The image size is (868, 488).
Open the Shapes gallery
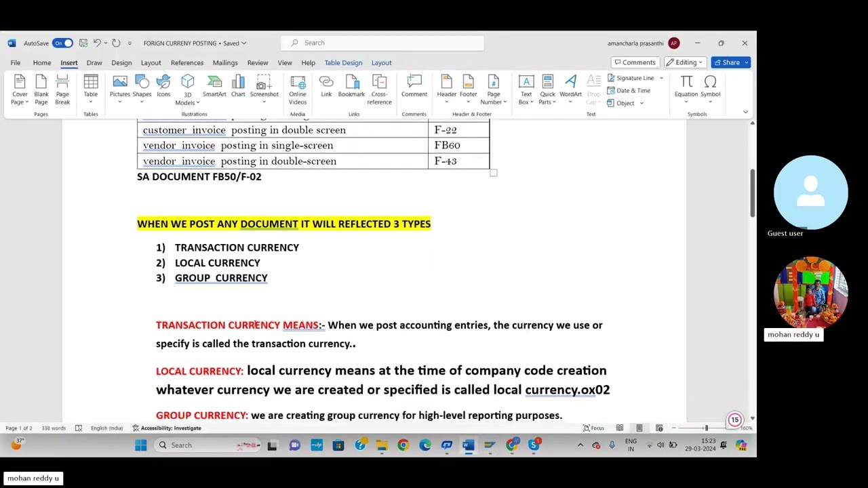pyautogui.click(x=142, y=89)
